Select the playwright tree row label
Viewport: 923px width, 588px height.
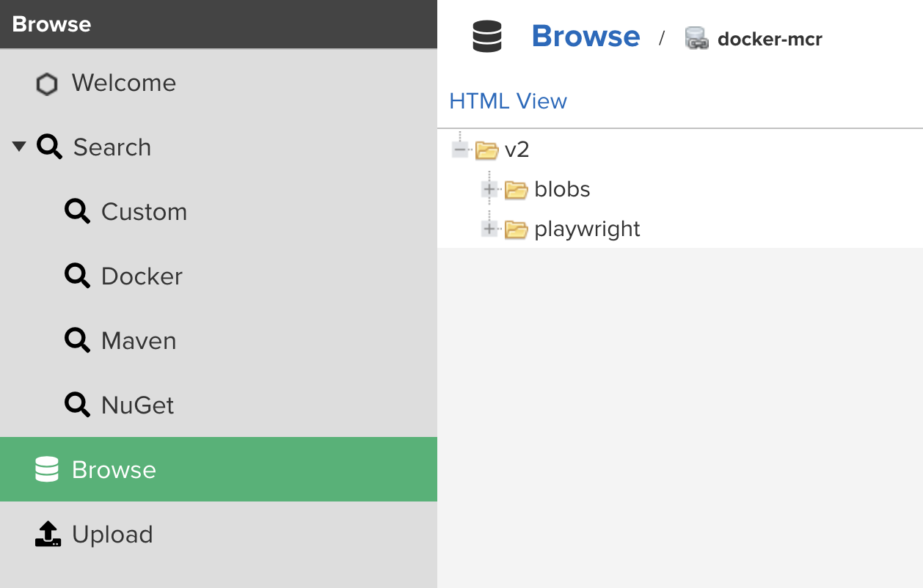587,229
